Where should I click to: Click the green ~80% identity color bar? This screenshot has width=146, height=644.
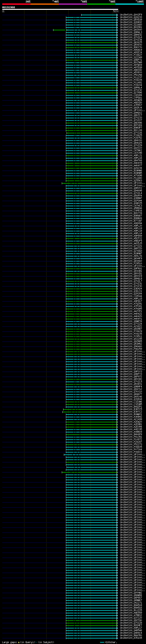click(x=101, y=4)
